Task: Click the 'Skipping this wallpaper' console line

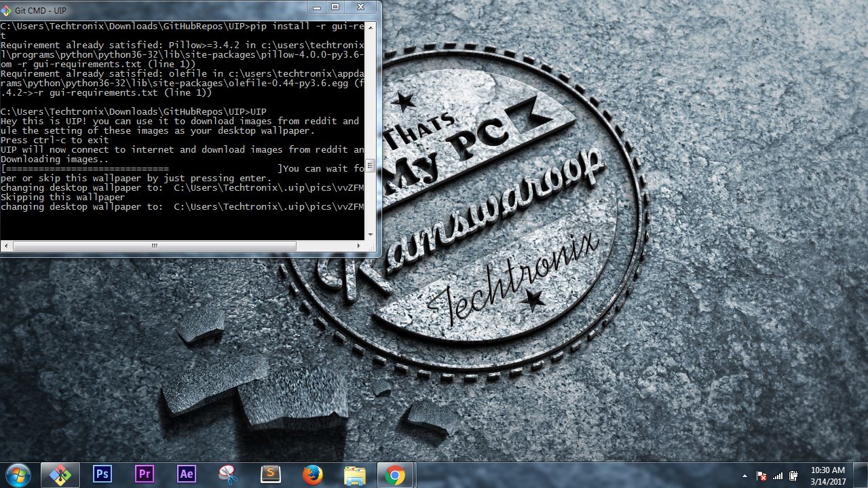Action: (x=62, y=197)
